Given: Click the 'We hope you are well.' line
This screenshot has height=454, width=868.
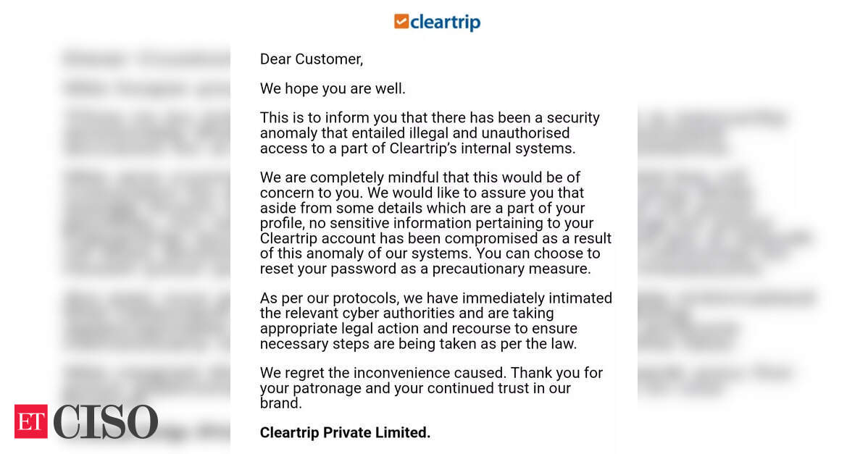Looking at the screenshot, I should (333, 88).
